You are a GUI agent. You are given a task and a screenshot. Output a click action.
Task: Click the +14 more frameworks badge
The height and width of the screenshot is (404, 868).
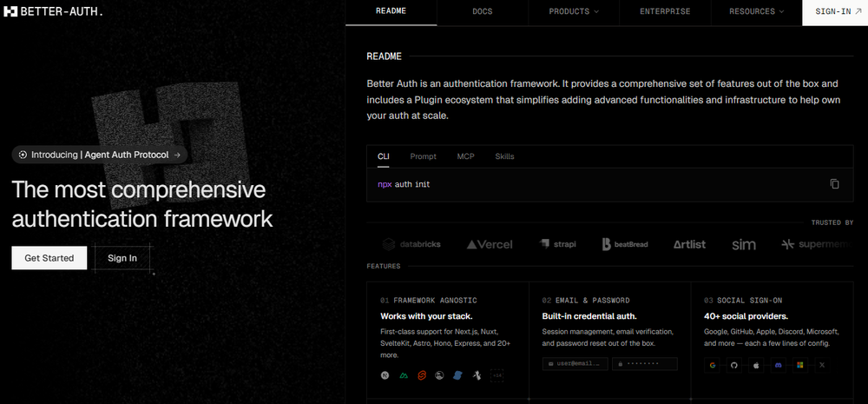pyautogui.click(x=496, y=375)
